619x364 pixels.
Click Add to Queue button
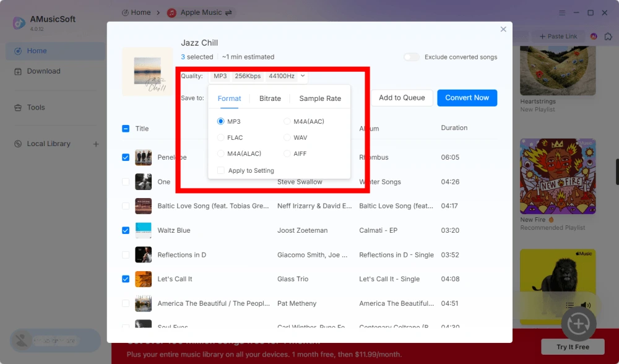tap(402, 98)
